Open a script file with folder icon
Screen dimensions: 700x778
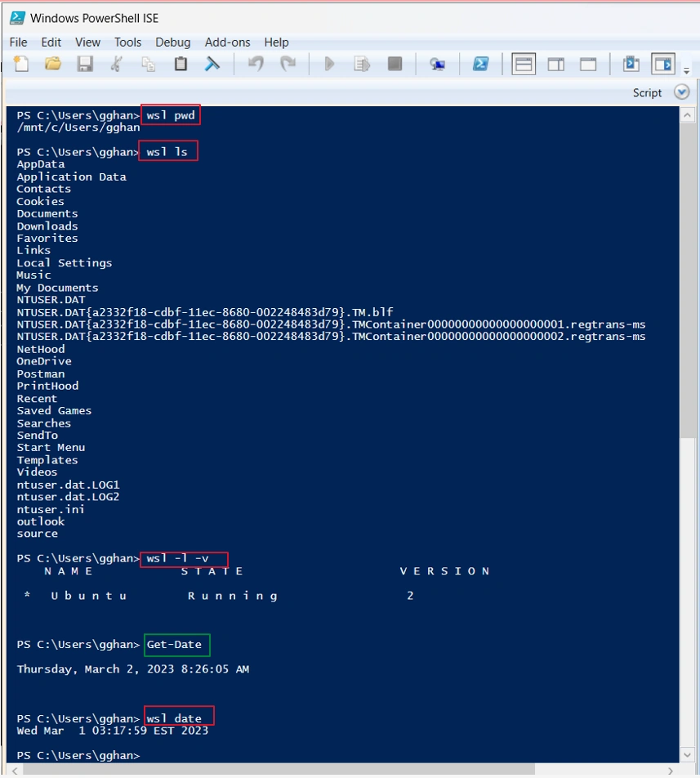point(53,64)
